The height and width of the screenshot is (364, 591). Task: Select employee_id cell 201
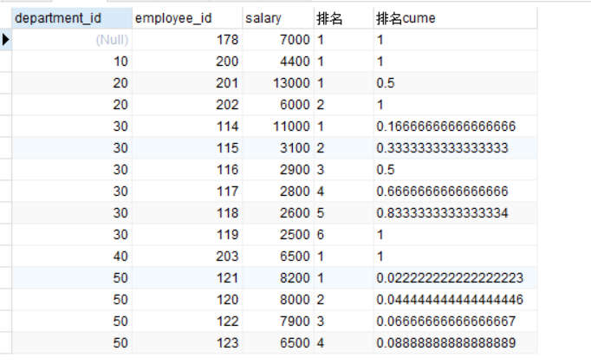click(x=187, y=83)
